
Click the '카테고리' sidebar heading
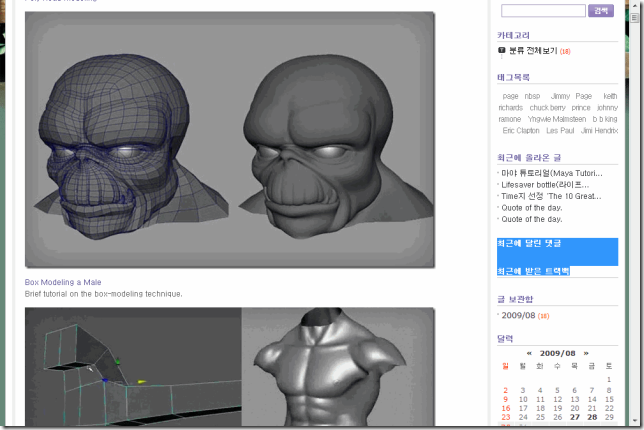[513, 35]
